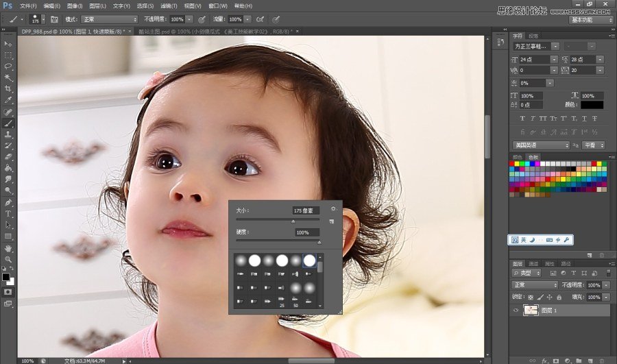Open the 图像(I) menu
This screenshot has height=364, width=617.
[75, 6]
